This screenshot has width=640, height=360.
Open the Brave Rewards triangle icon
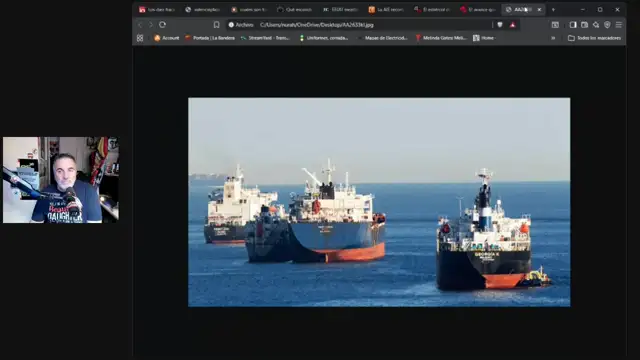click(513, 25)
